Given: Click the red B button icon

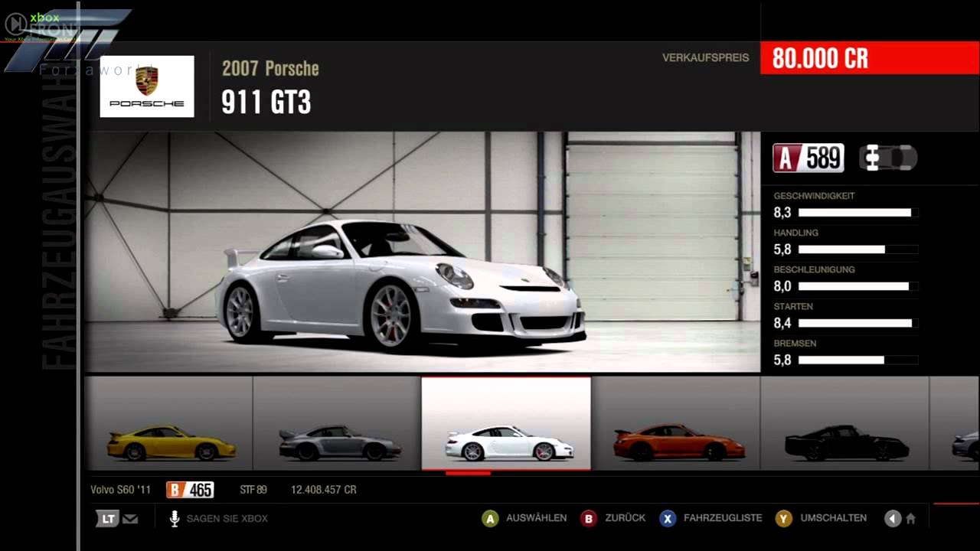Looking at the screenshot, I should [589, 519].
